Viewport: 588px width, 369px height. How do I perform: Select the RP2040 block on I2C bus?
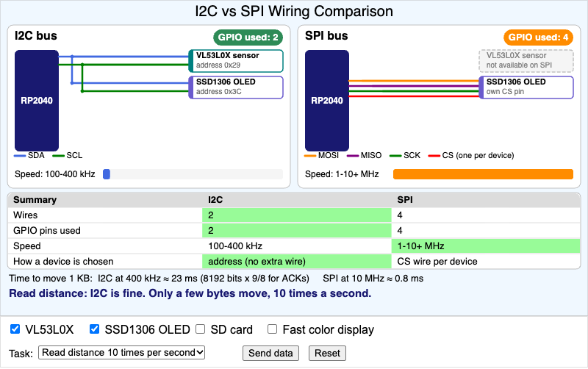[x=37, y=101]
